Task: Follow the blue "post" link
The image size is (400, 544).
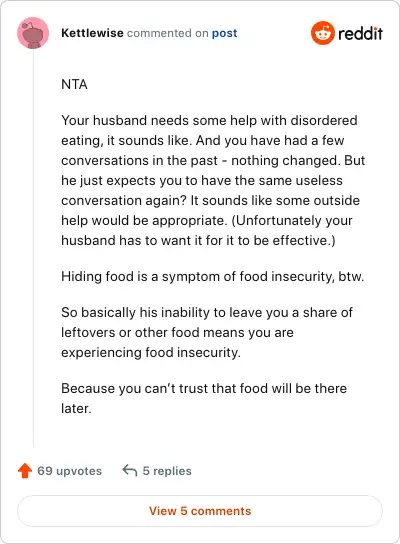Action: point(224,33)
